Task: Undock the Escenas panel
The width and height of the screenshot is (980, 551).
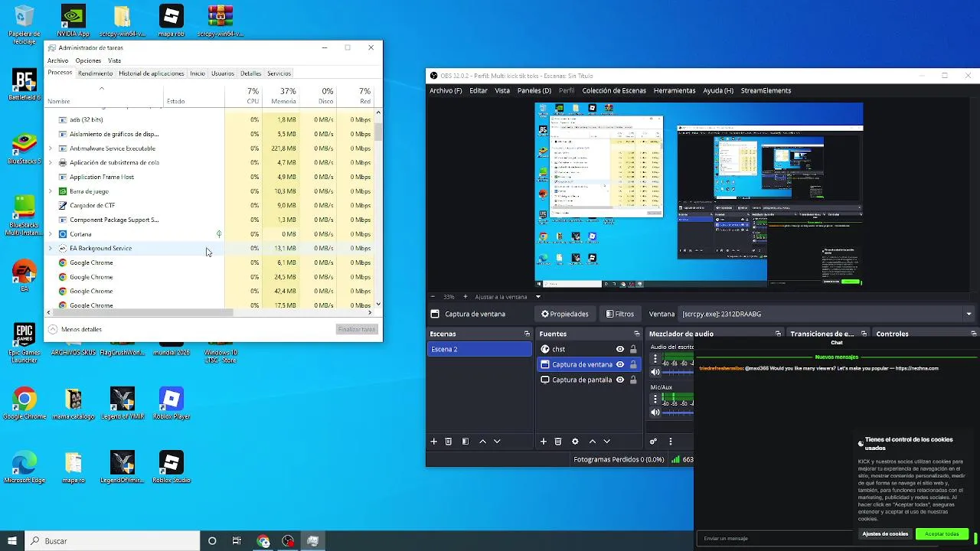Action: [x=527, y=334]
